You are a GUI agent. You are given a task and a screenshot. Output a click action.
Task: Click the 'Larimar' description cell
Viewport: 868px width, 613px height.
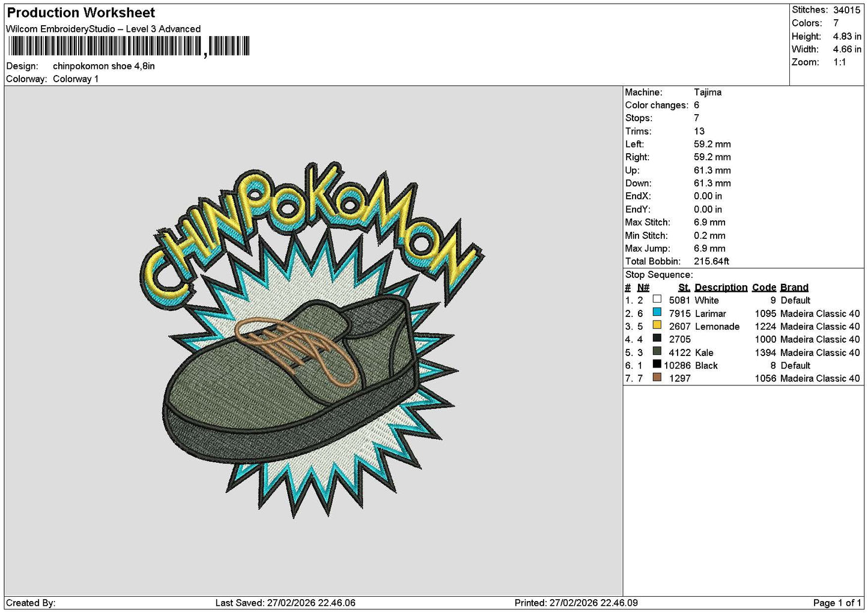click(x=710, y=313)
